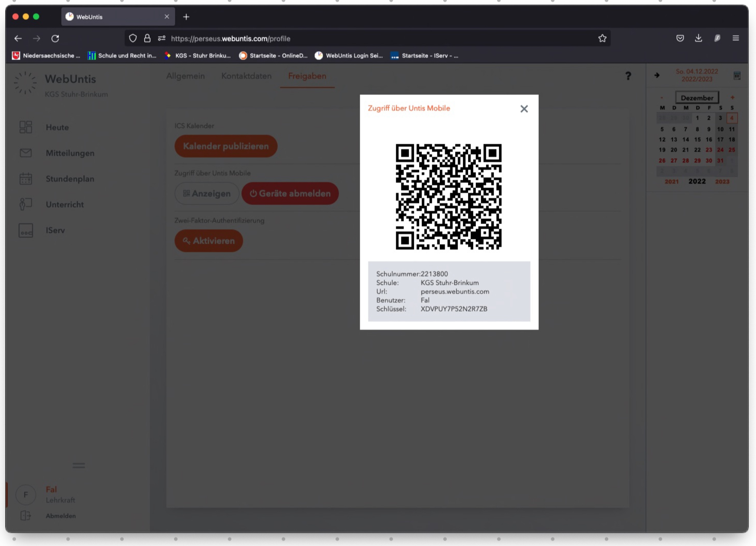Click the calendar panel arrow icon

(657, 75)
